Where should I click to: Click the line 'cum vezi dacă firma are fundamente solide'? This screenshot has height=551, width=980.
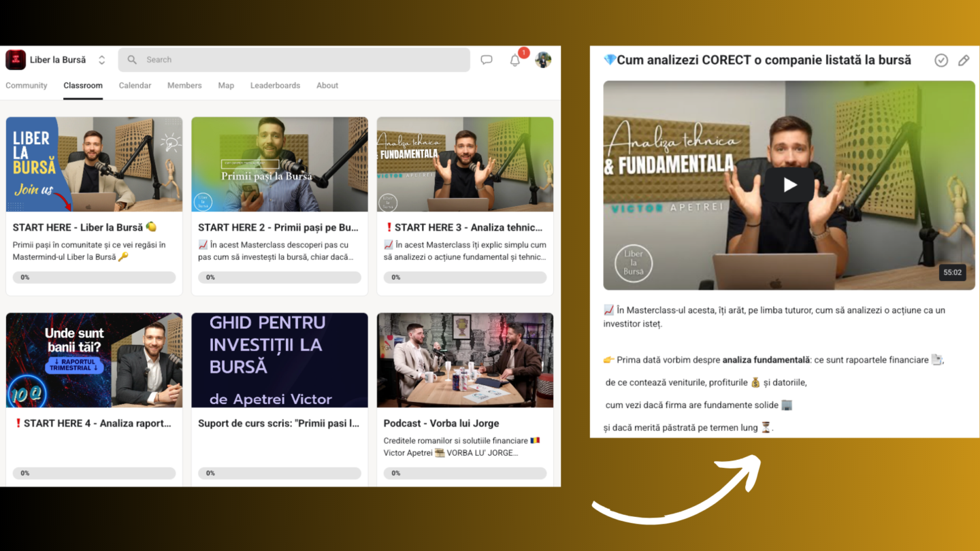[699, 405]
